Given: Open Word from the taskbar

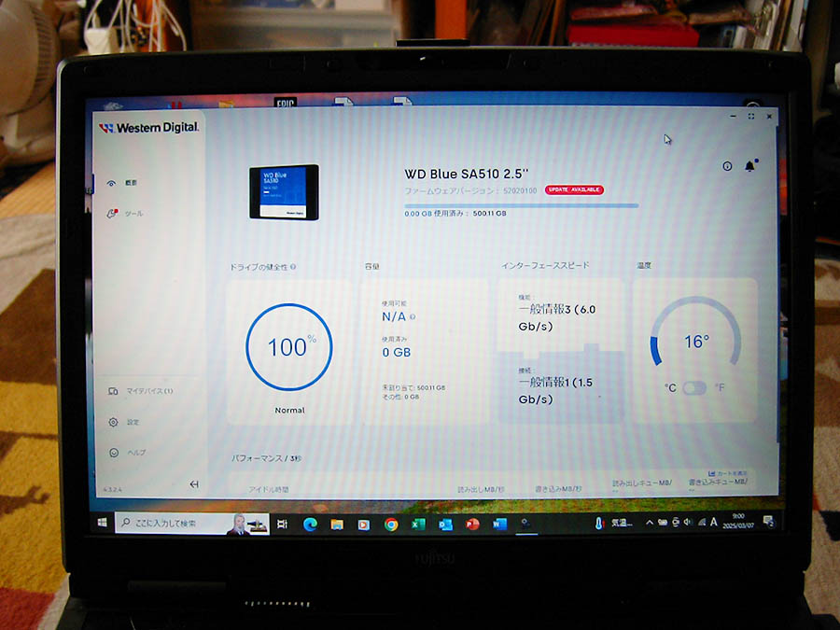Looking at the screenshot, I should (x=499, y=524).
